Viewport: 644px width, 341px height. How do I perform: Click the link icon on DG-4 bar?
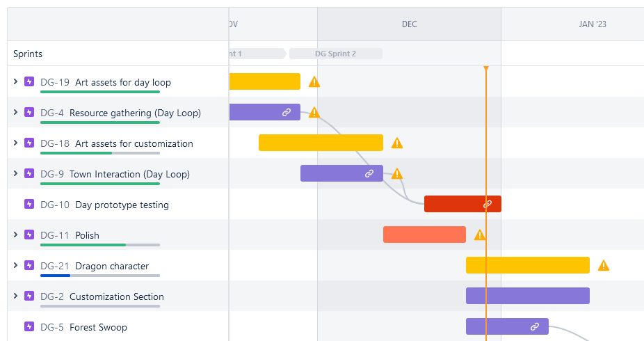coord(287,112)
